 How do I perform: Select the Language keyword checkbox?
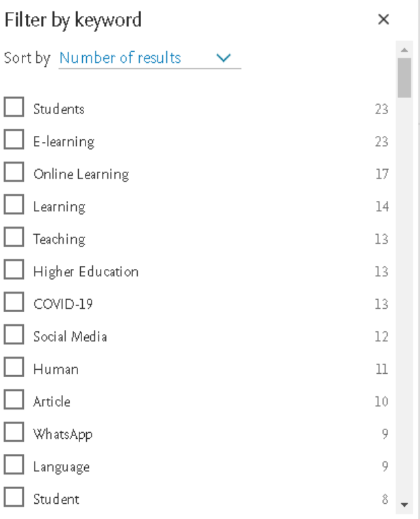tap(14, 465)
